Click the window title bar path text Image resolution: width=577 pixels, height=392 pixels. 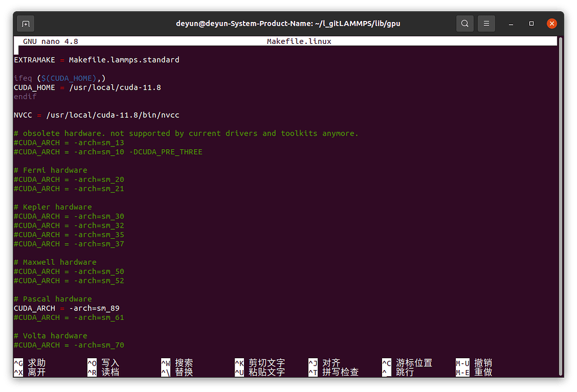click(288, 24)
